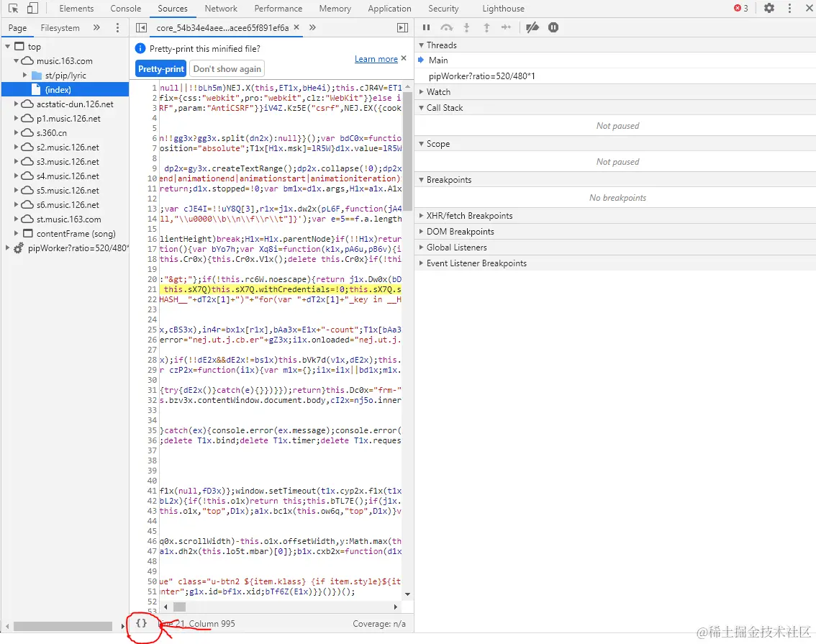Open the navigator pane three-dot menu

(x=117, y=27)
